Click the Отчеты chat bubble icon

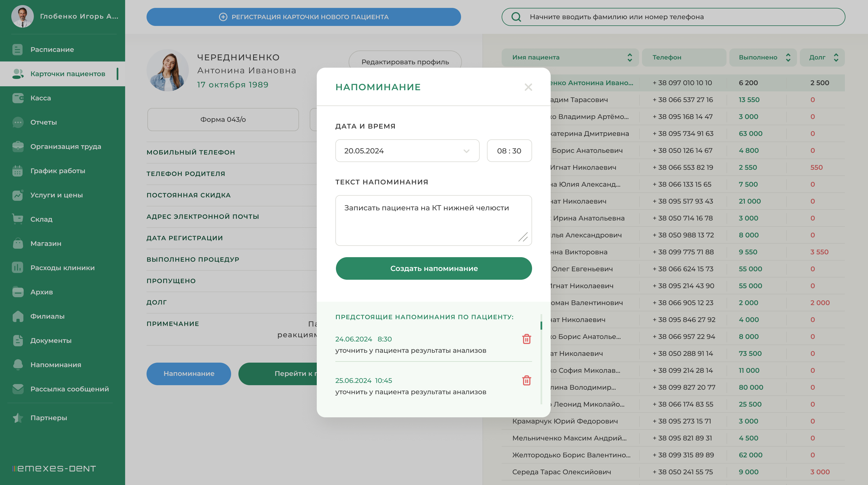click(17, 122)
